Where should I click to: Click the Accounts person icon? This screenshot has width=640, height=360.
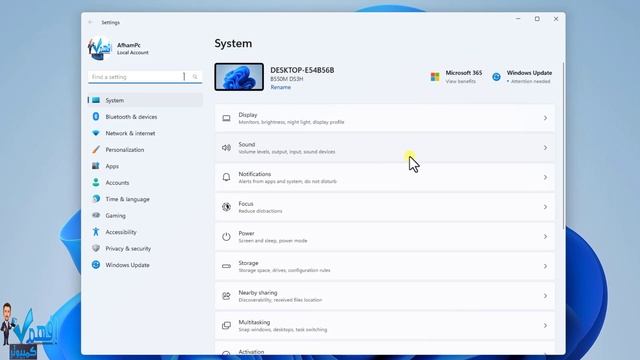click(96, 182)
